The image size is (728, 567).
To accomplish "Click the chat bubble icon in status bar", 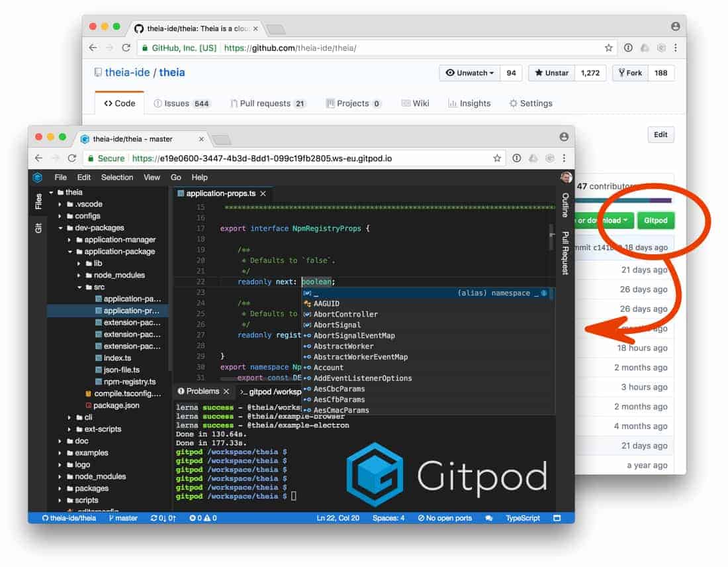I will pos(489,518).
